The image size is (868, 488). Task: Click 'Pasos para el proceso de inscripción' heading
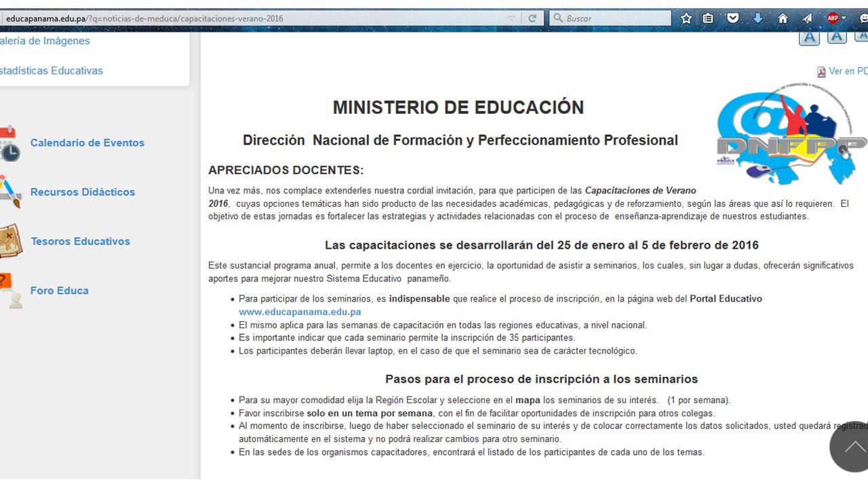[x=542, y=379]
